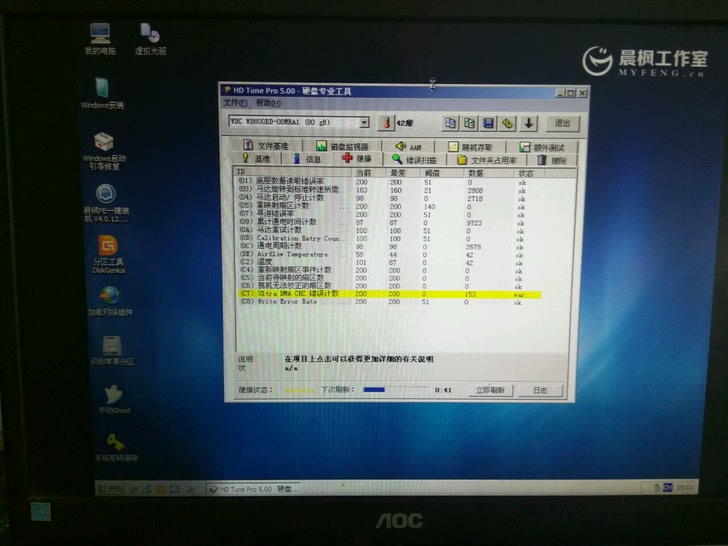Open 加载网络组件 desktop icon
Viewport: 728px width, 546px height.
pos(110,301)
